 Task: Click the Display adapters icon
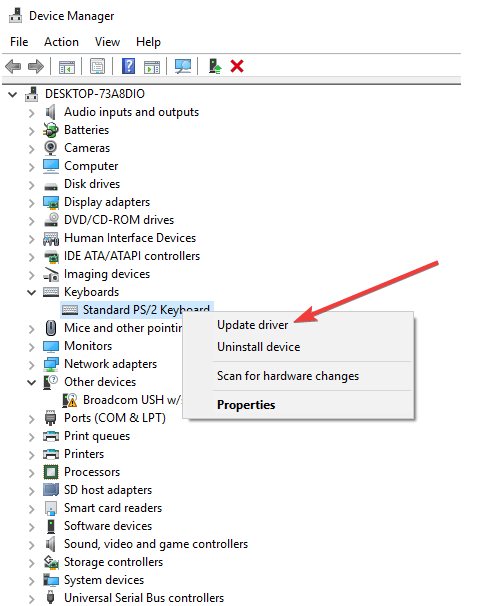pyautogui.click(x=51, y=202)
